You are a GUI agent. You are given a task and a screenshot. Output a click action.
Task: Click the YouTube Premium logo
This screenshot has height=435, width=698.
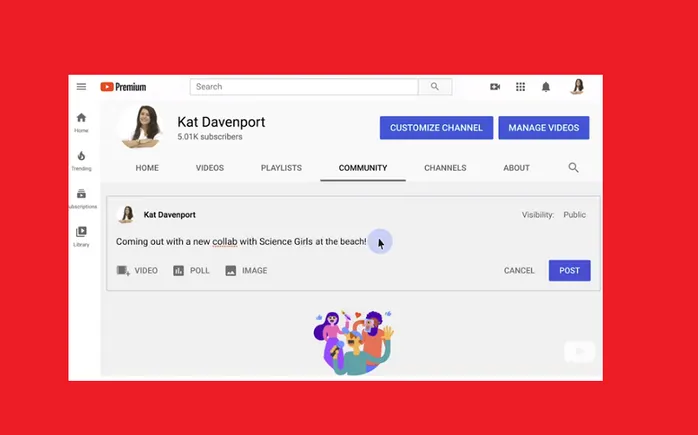coord(123,87)
